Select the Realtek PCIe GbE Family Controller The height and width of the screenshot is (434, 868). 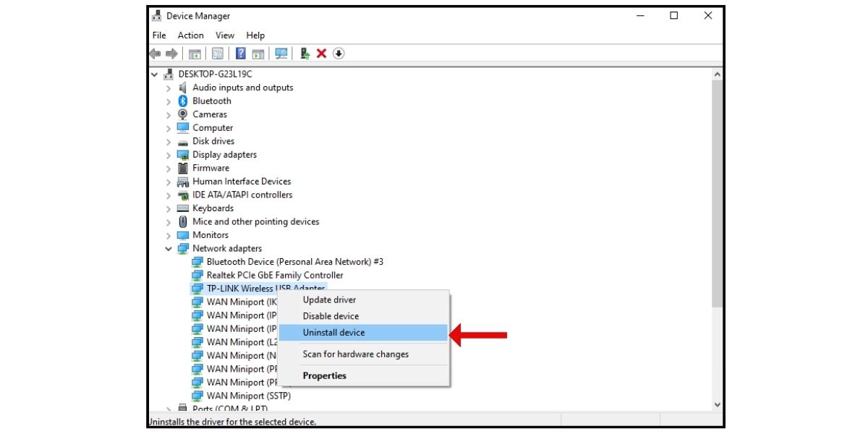(x=282, y=275)
